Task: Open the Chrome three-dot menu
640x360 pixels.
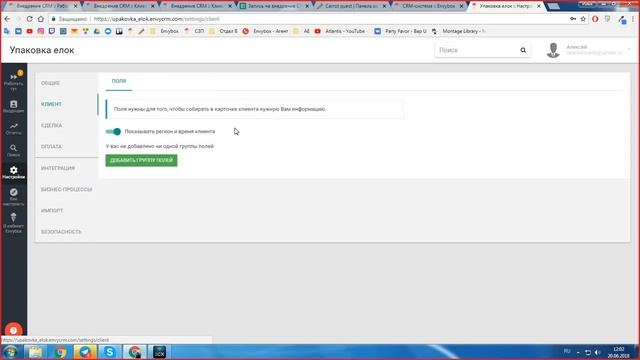Action: pos(633,19)
